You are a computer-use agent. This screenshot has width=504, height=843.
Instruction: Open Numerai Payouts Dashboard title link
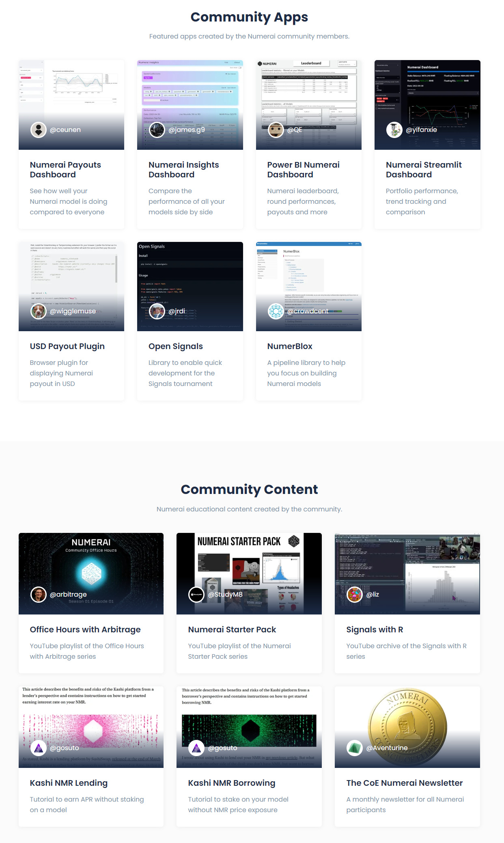65,170
